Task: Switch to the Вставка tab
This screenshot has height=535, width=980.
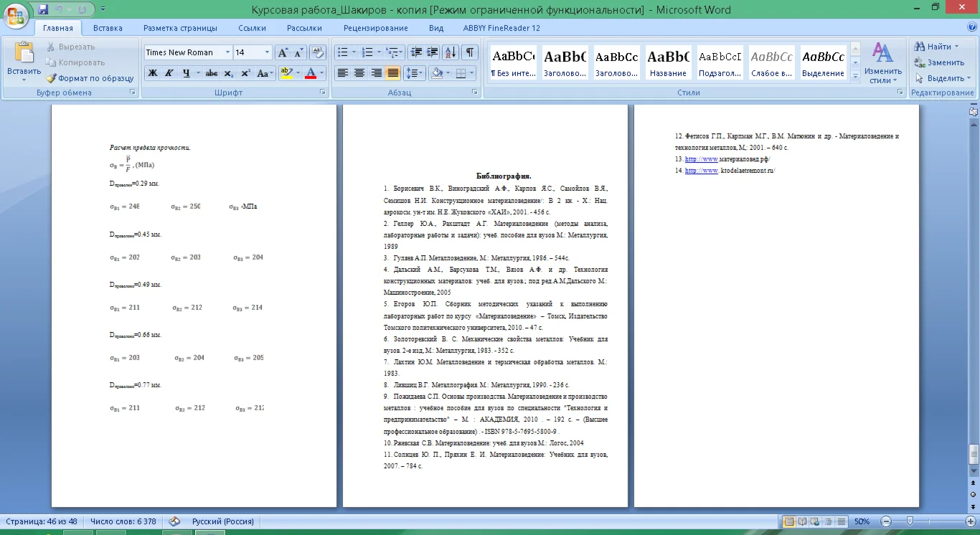Action: (x=108, y=28)
